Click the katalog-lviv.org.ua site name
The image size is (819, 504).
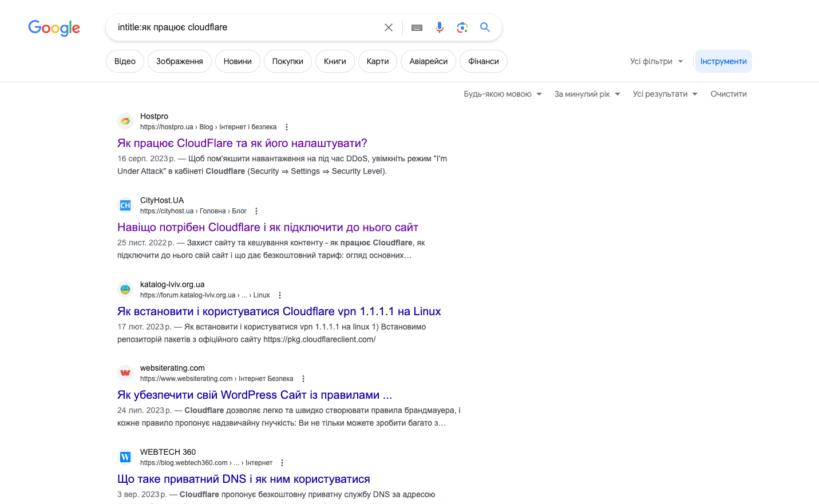tap(172, 284)
